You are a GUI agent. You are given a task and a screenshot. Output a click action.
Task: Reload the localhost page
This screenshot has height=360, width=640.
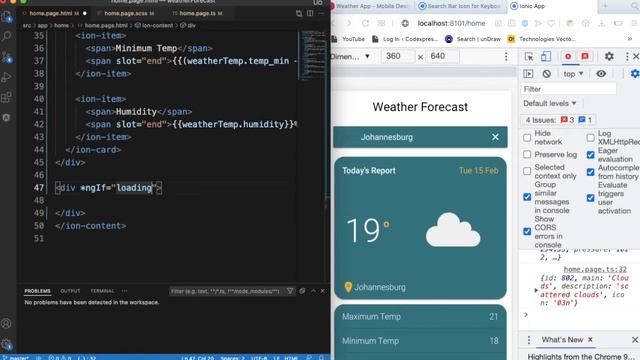coord(365,23)
